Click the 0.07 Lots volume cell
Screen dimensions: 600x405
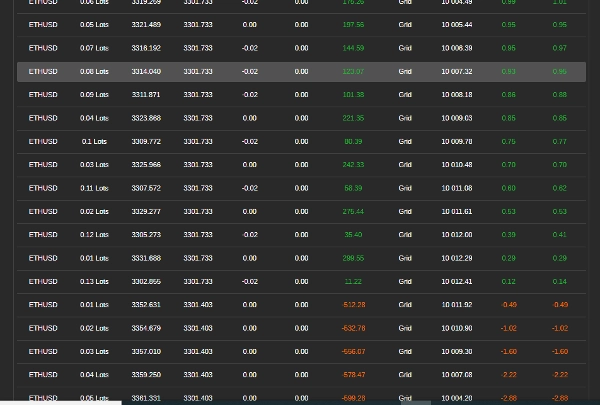[94, 48]
